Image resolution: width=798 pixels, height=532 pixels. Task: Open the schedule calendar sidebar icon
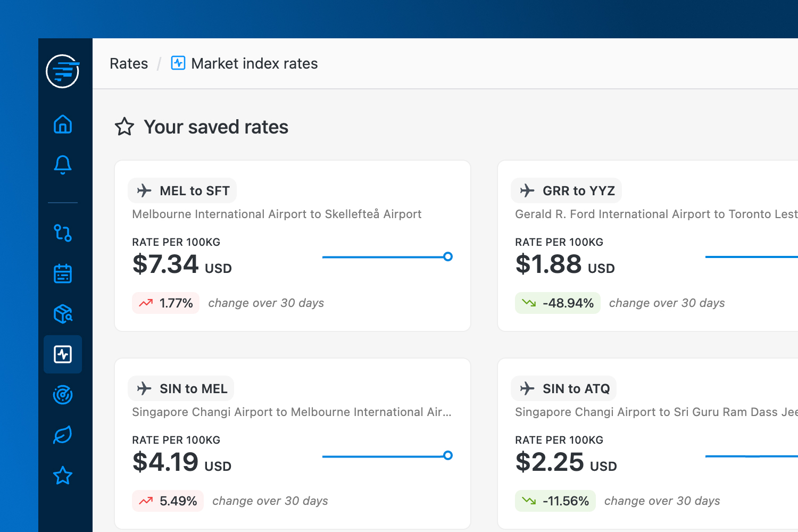click(63, 273)
